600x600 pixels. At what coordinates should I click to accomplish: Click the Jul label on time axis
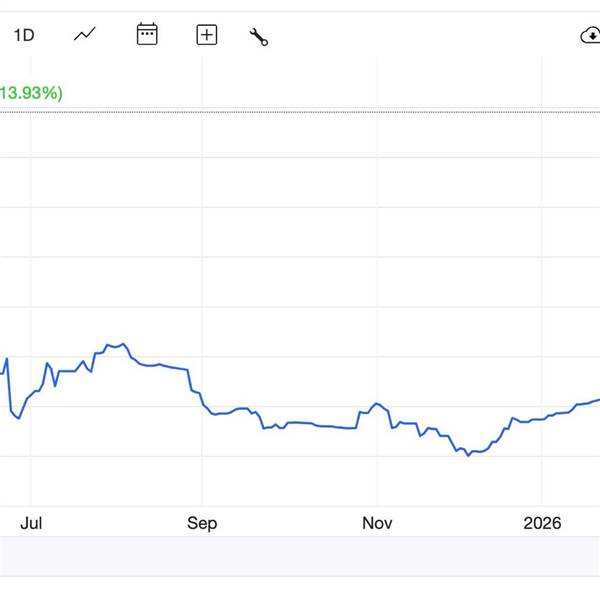[31, 523]
